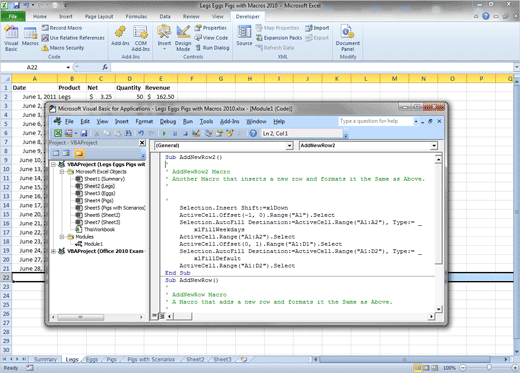Save the project via VBA toolbar
The height and width of the screenshot is (373, 520).
[84, 133]
